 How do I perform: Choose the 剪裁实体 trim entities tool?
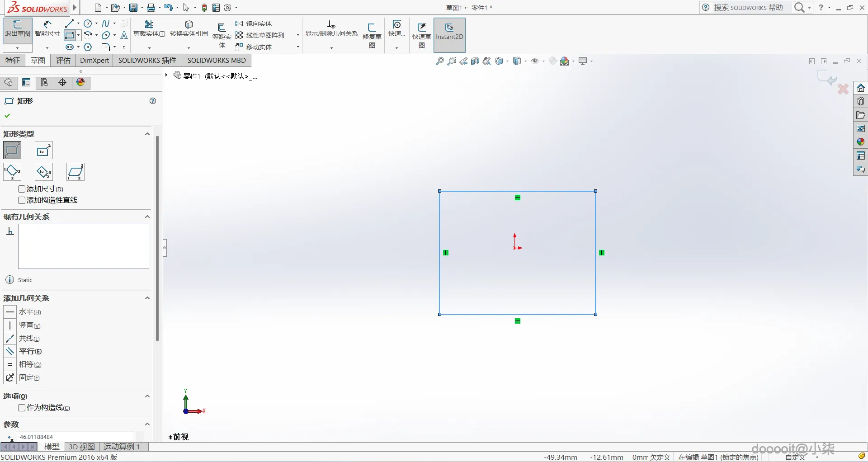pos(149,29)
